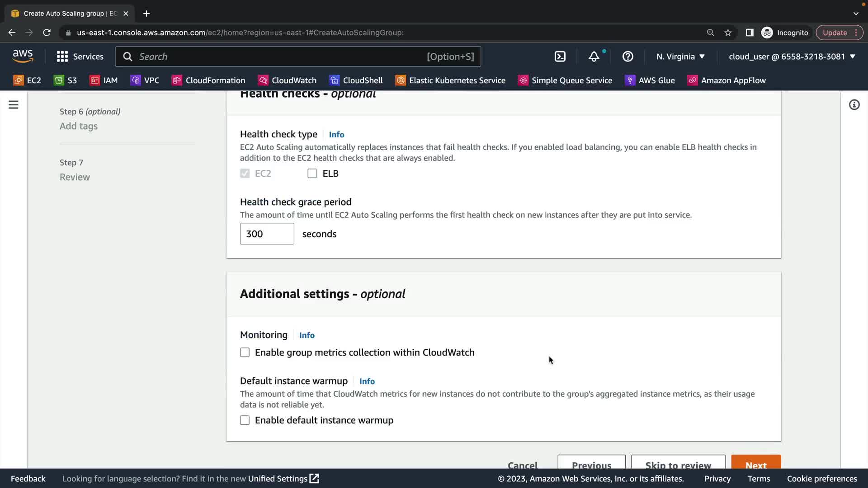Open the cloud_user account dropdown
This screenshot has width=868, height=488.
tap(792, 56)
